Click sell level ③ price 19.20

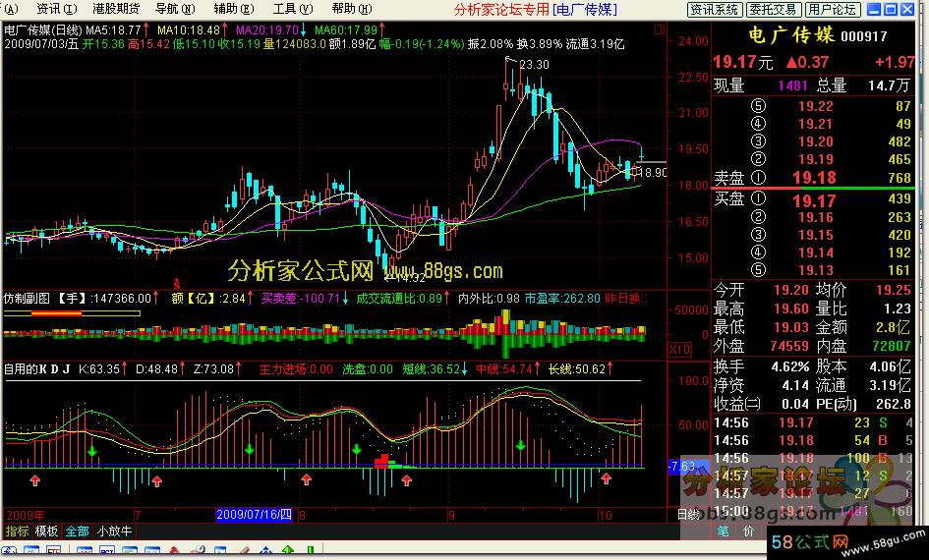(x=815, y=141)
